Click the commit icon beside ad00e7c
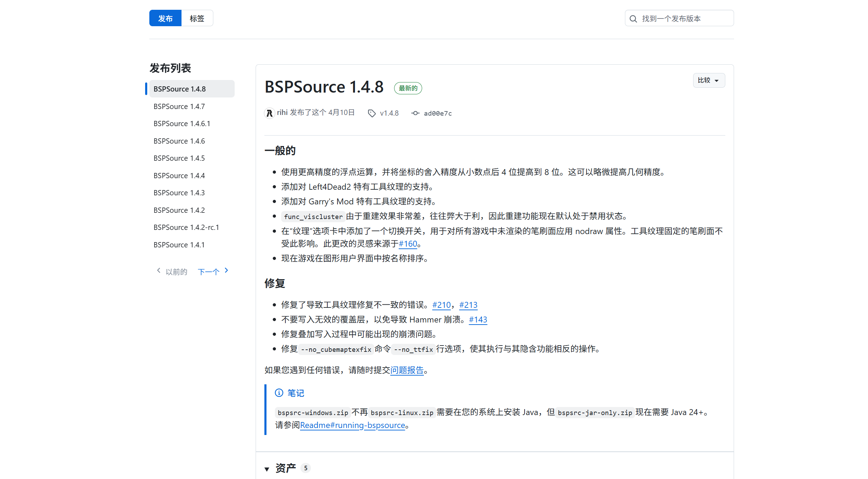 point(415,113)
